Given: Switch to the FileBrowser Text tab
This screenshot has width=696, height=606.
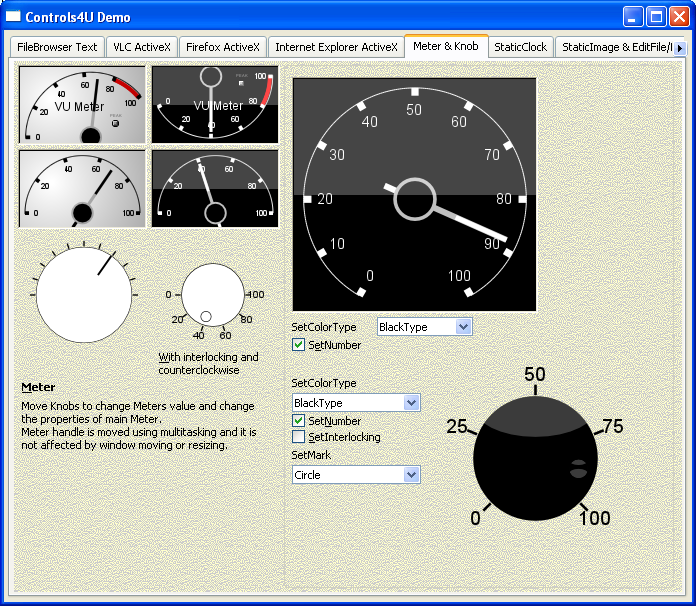Looking at the screenshot, I should (57, 47).
